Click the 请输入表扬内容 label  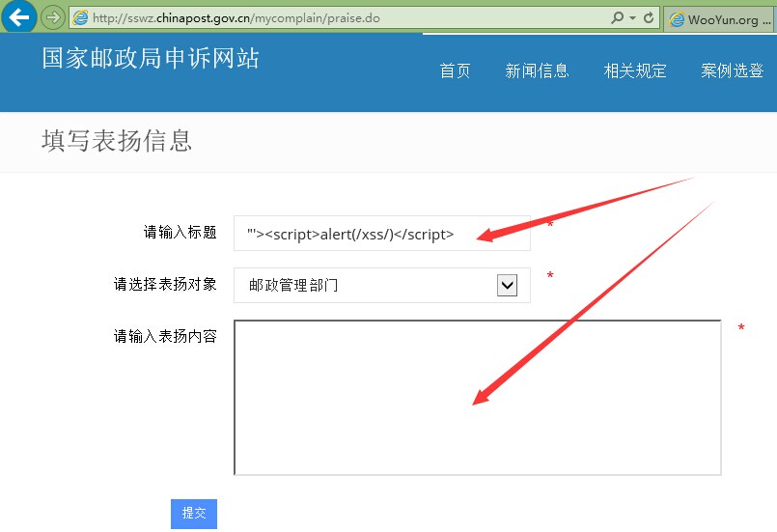(165, 336)
